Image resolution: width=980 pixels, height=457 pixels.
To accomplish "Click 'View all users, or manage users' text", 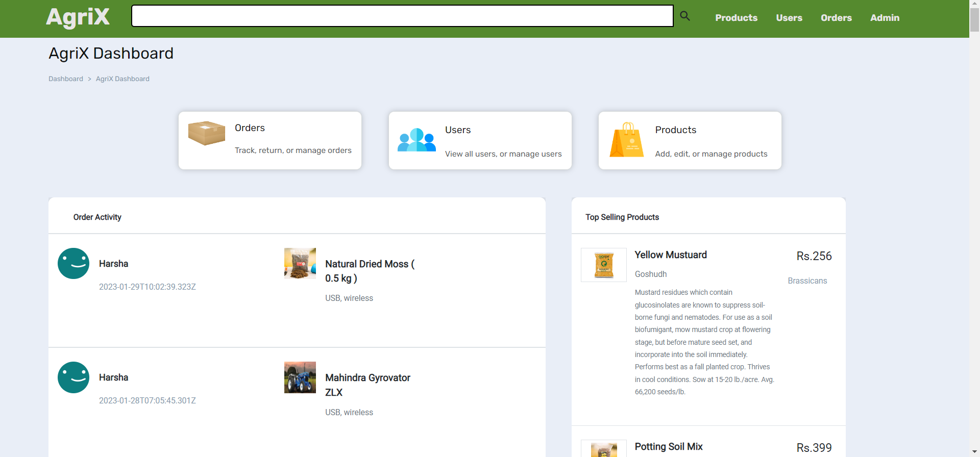I will (503, 154).
